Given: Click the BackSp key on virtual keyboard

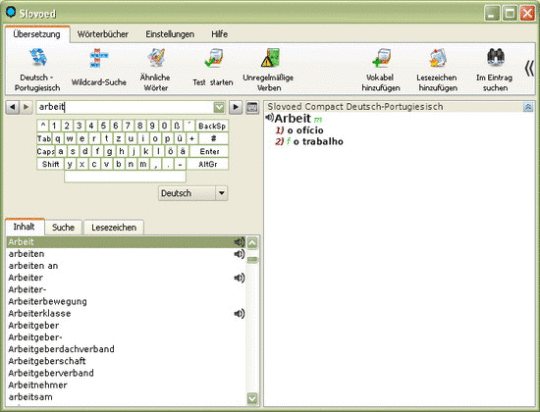Looking at the screenshot, I should coord(212,126).
